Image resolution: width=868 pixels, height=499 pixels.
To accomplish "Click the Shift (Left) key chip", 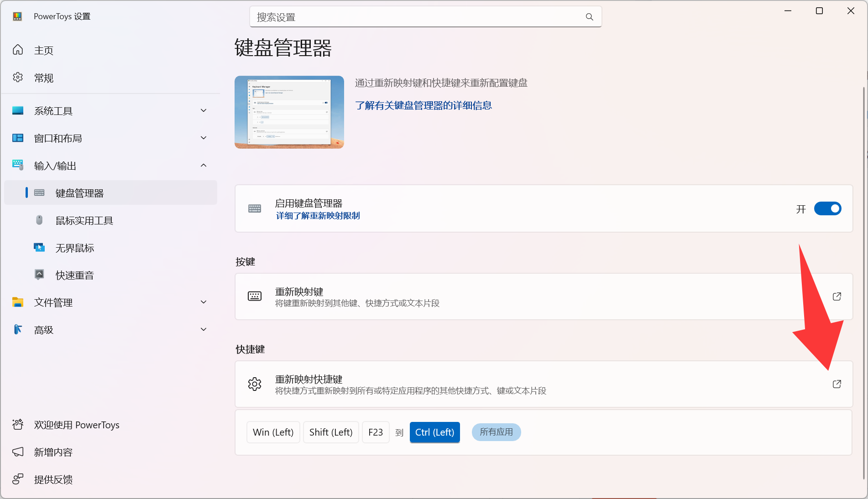I will 331,432.
